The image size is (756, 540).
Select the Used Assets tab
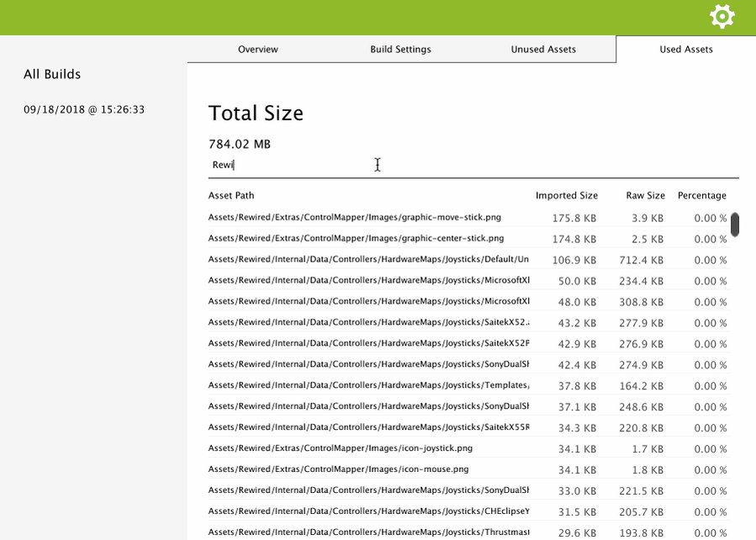686,49
